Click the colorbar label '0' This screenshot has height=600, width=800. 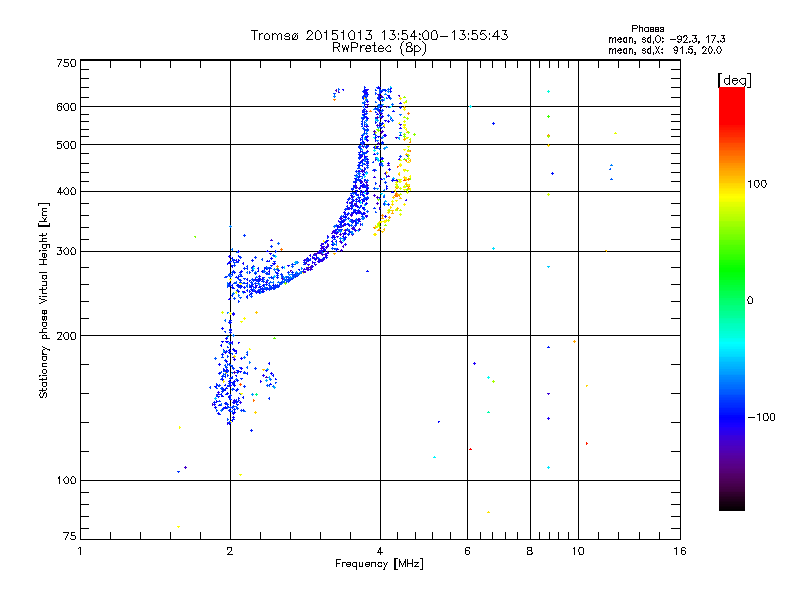pos(750,301)
